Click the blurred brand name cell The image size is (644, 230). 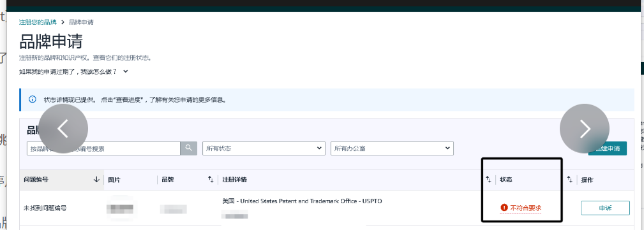[174, 209]
